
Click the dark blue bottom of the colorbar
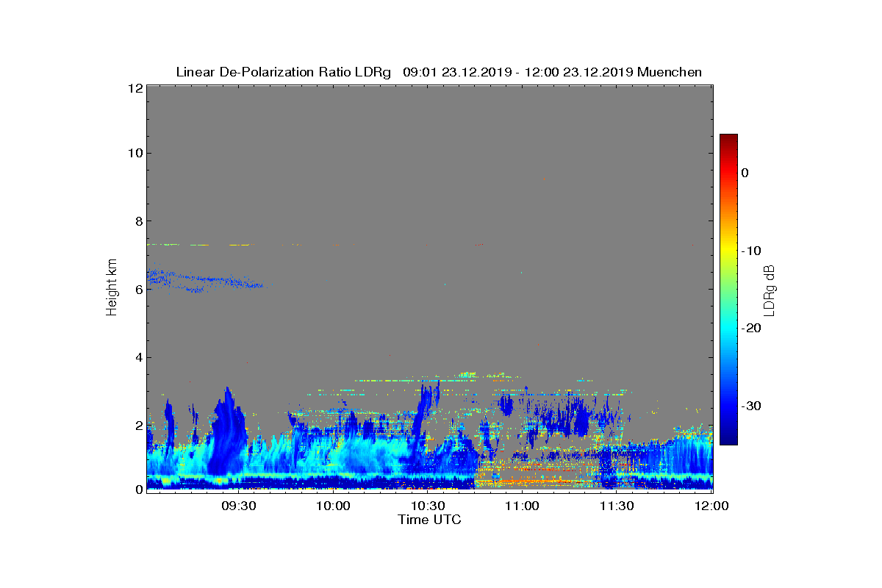point(728,438)
